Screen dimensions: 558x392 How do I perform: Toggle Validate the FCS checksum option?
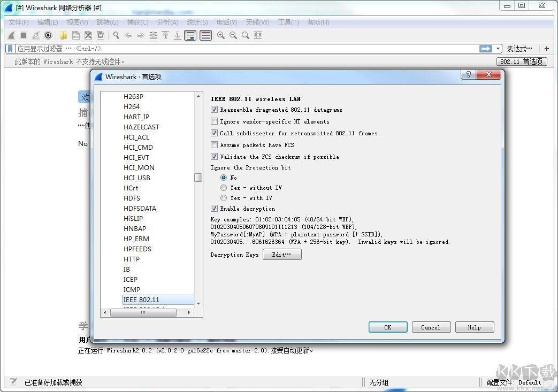(214, 157)
